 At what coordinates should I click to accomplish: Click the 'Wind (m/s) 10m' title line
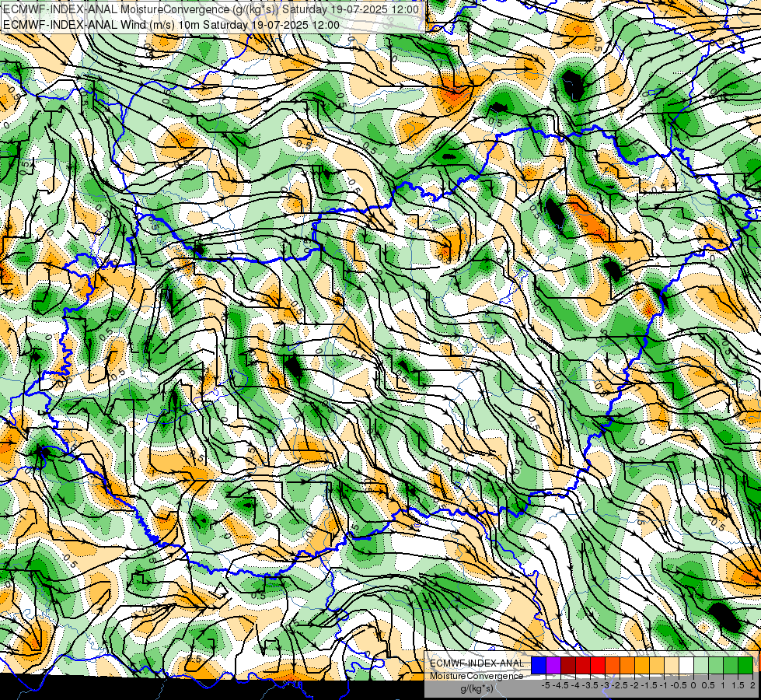171,25
